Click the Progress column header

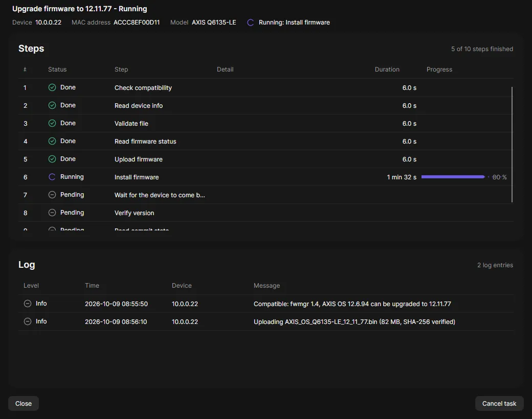click(439, 69)
